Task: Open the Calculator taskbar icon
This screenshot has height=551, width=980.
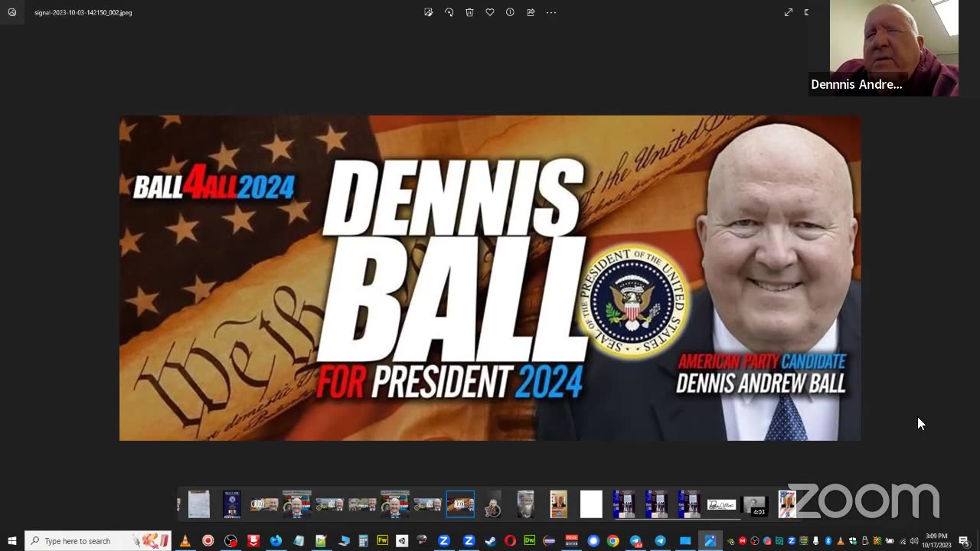Action: tap(364, 541)
